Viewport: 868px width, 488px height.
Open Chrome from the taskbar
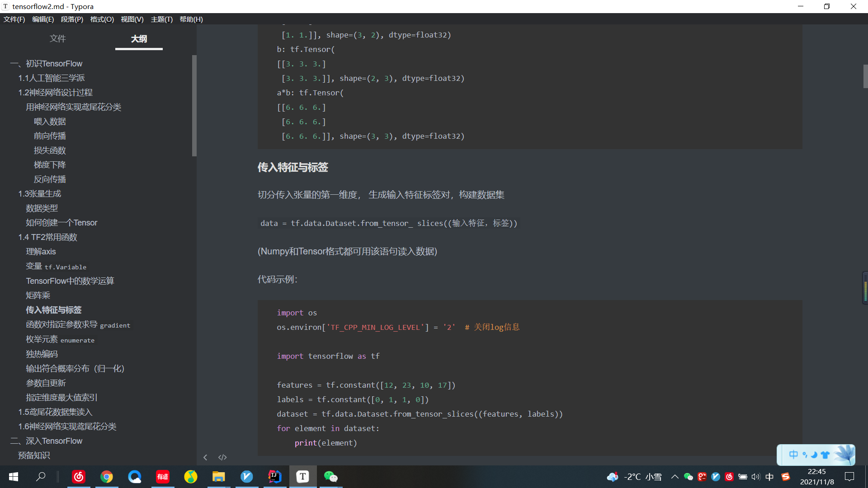click(107, 477)
